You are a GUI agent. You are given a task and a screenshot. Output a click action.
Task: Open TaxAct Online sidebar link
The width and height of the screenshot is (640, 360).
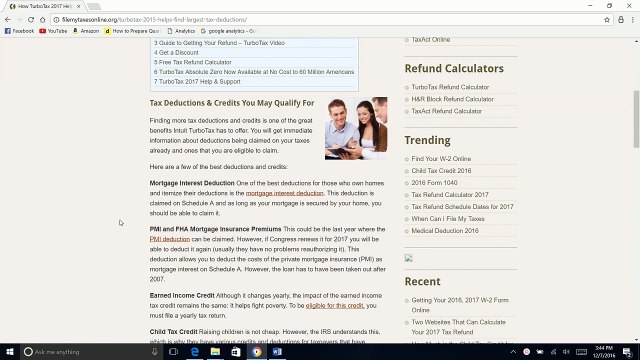click(431, 40)
